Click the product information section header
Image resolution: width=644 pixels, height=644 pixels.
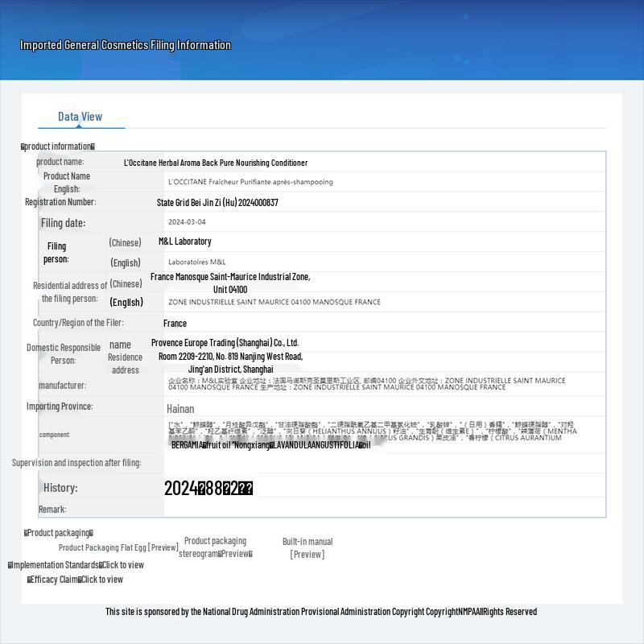coord(58,147)
